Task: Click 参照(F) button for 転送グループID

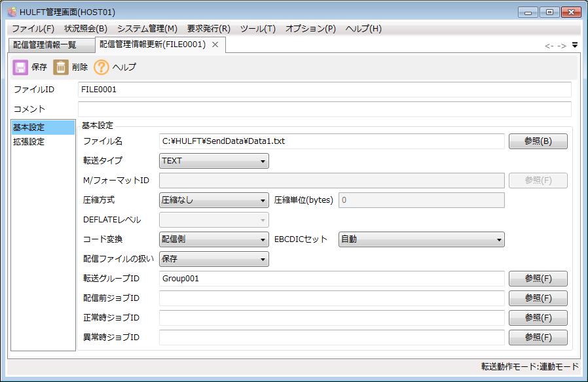Action: click(538, 279)
